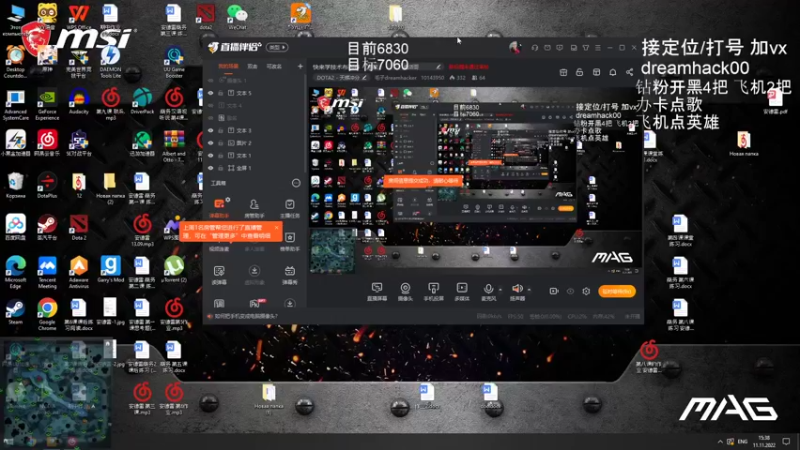Edit DOTA2 category tag
This screenshot has height=450, width=800.
pyautogui.click(x=341, y=78)
